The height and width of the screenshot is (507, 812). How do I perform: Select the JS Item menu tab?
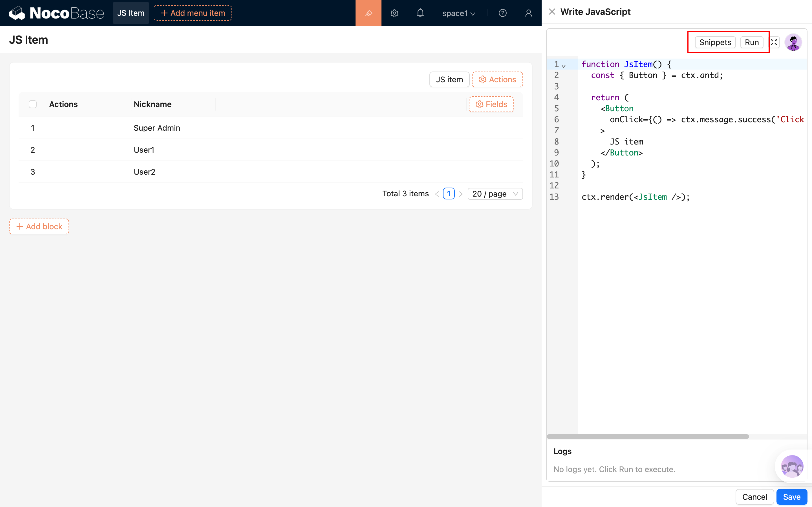131,13
